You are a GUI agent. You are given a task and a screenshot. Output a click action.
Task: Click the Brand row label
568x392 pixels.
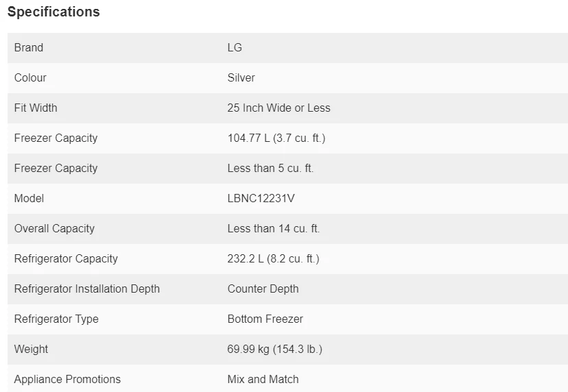coord(29,48)
